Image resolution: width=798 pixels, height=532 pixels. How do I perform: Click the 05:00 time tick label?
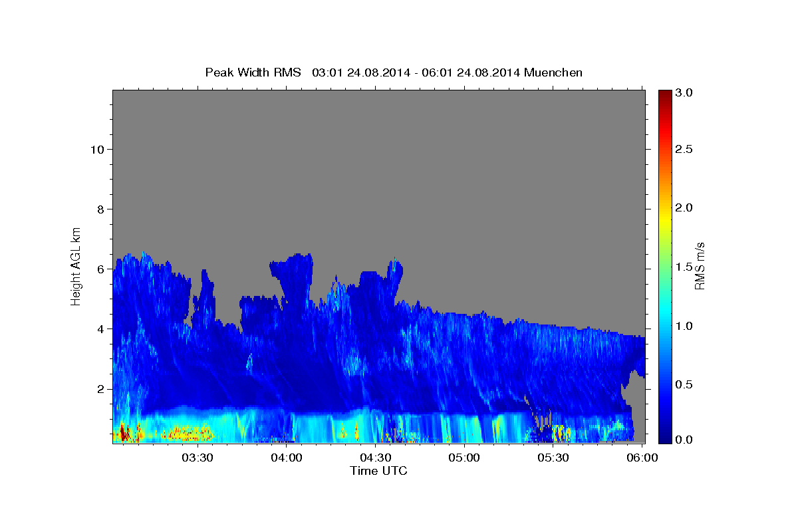pos(464,458)
